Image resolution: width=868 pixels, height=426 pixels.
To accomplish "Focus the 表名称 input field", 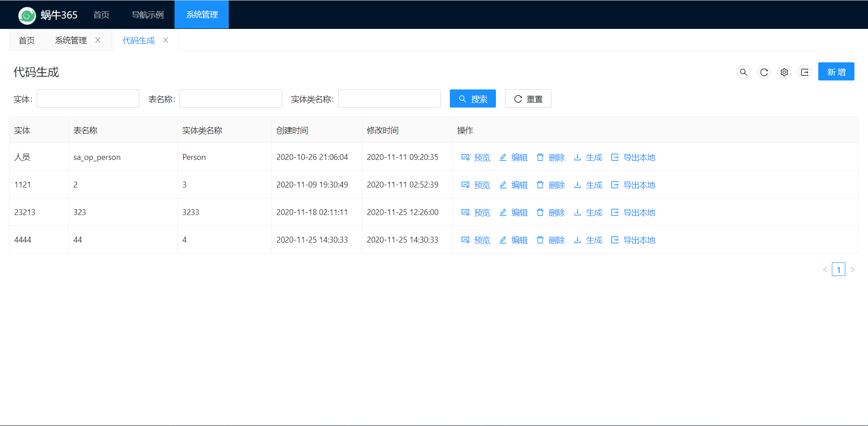I will tap(231, 98).
